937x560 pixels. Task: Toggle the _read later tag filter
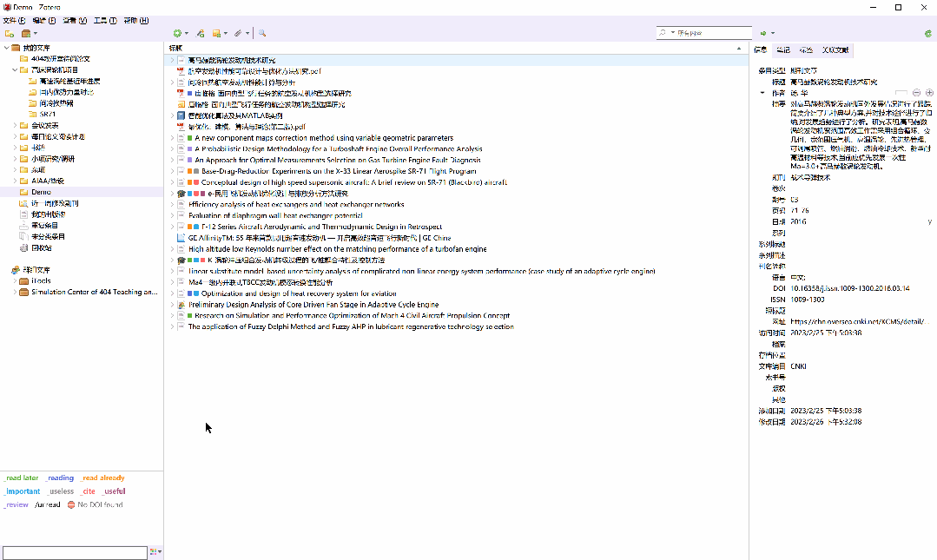tap(21, 478)
